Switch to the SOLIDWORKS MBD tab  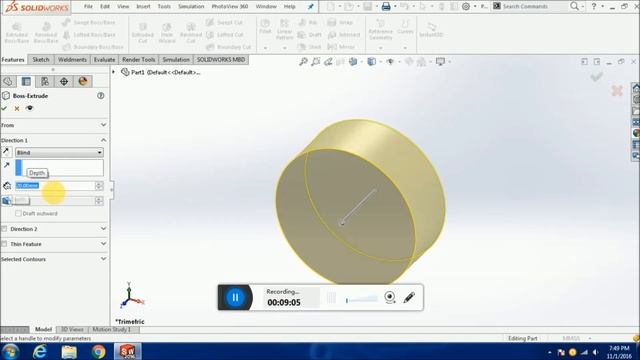(x=221, y=60)
